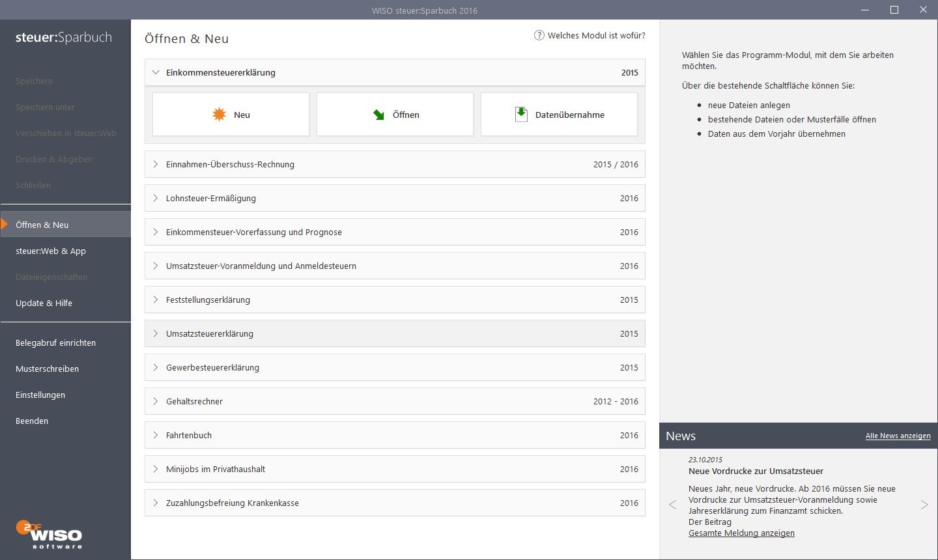Expand the Einnahmen-Überschuss-Rechnung module
The image size is (938, 560).
coord(156,164)
